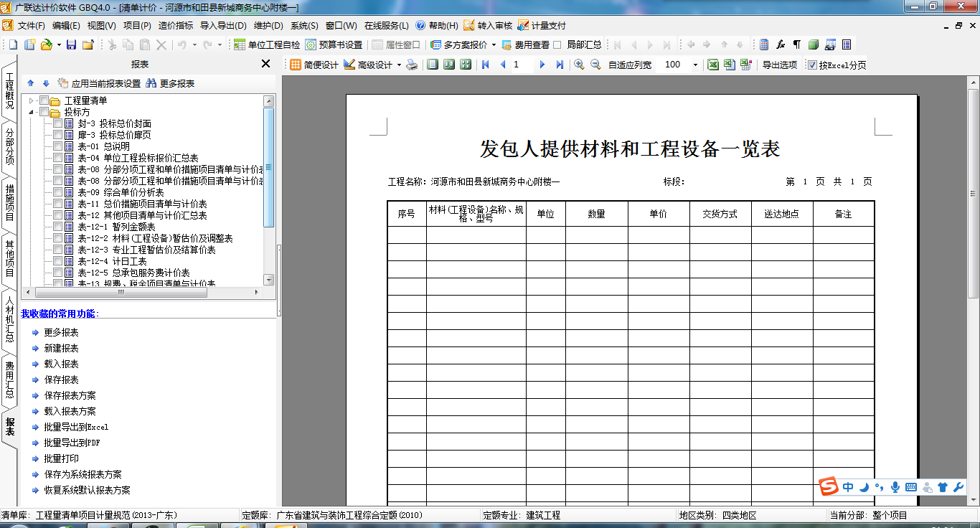
Task: Open 预算书设置 settings
Action: [334, 44]
